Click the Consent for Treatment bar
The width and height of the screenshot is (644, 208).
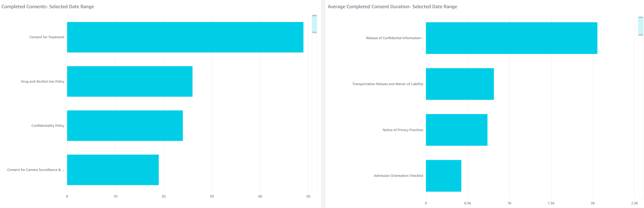[x=185, y=37]
